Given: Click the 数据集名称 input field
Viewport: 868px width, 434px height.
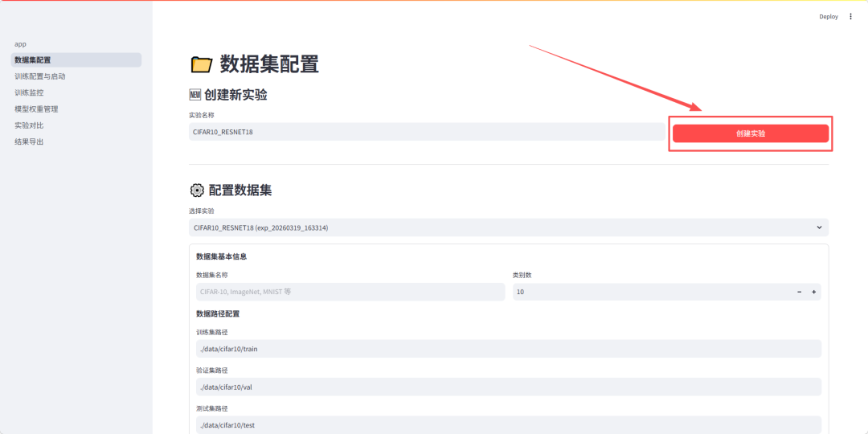Looking at the screenshot, I should 350,292.
